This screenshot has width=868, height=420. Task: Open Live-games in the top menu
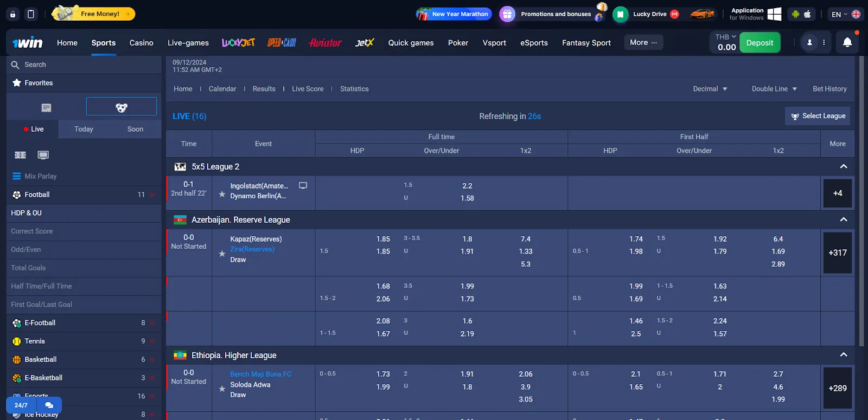(188, 43)
